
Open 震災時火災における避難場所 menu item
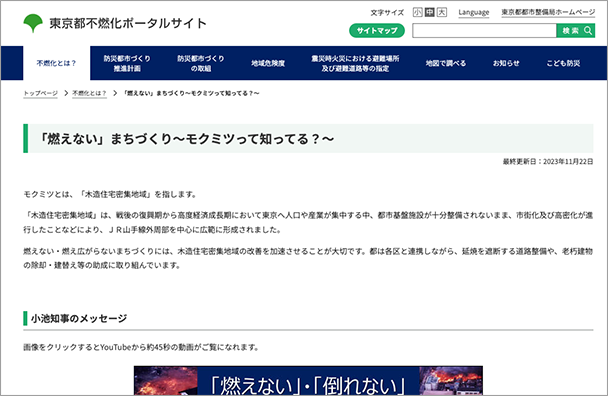tap(355, 63)
